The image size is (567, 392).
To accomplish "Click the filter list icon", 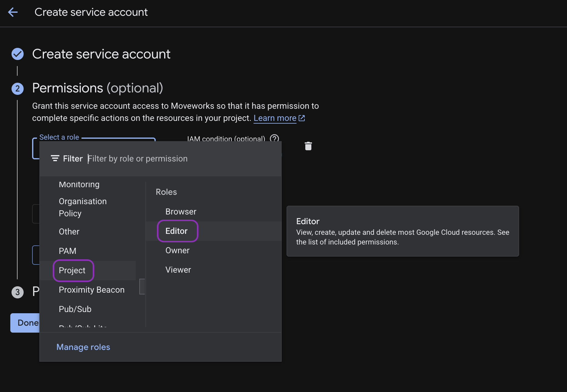I will tap(55, 158).
